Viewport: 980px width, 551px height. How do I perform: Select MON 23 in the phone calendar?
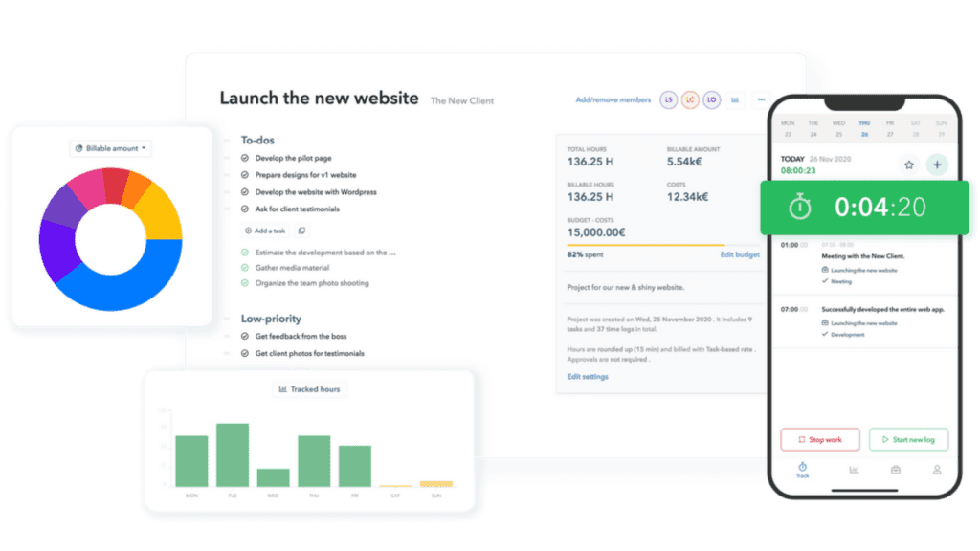pyautogui.click(x=788, y=129)
